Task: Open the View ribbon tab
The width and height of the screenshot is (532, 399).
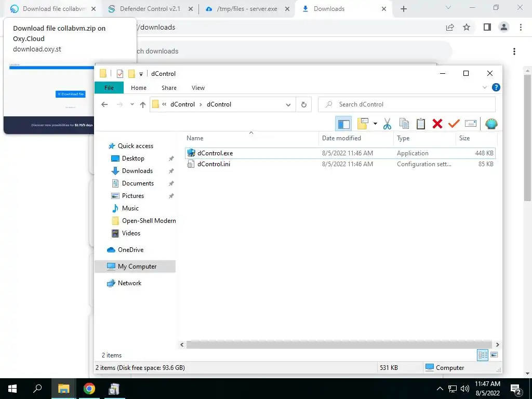Action: pyautogui.click(x=198, y=88)
